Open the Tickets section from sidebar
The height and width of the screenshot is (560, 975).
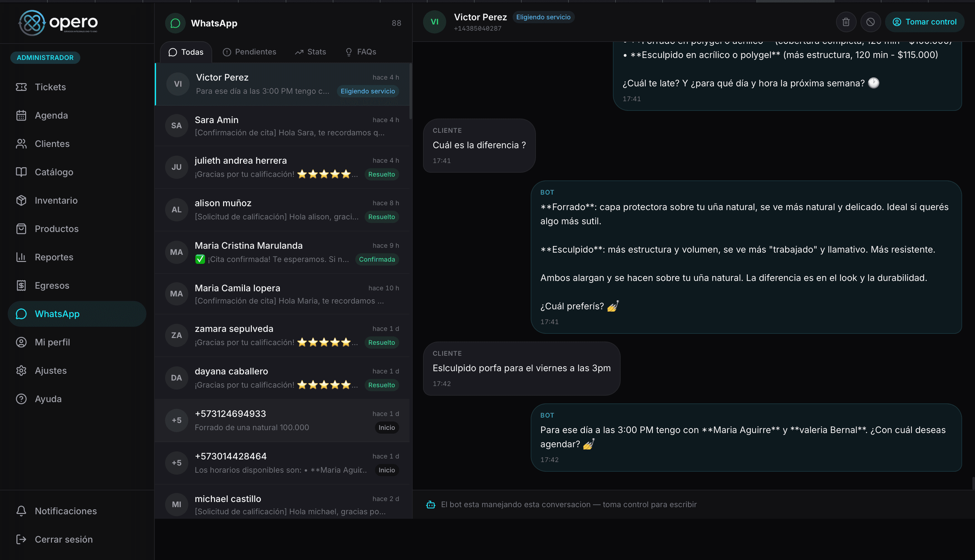tap(50, 87)
